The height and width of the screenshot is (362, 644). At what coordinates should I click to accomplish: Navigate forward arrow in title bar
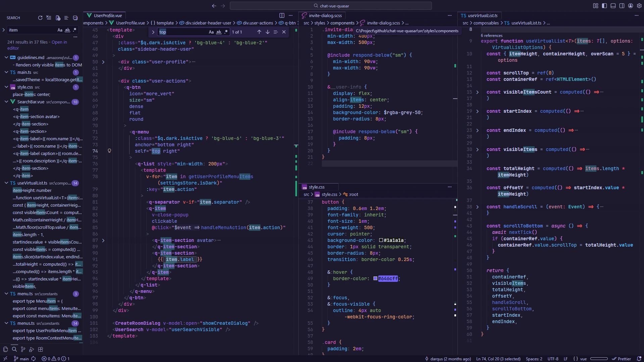pyautogui.click(x=223, y=6)
